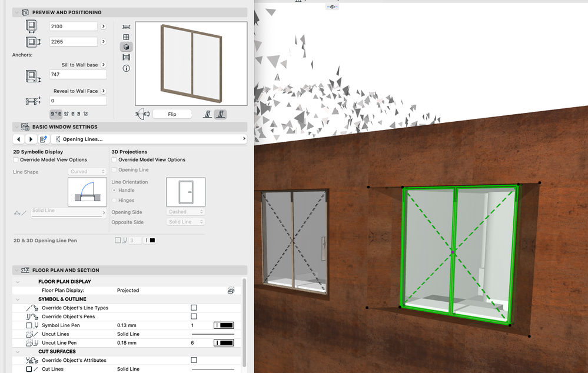
Task: Select the 3D cube preview mode
Action: [x=127, y=47]
